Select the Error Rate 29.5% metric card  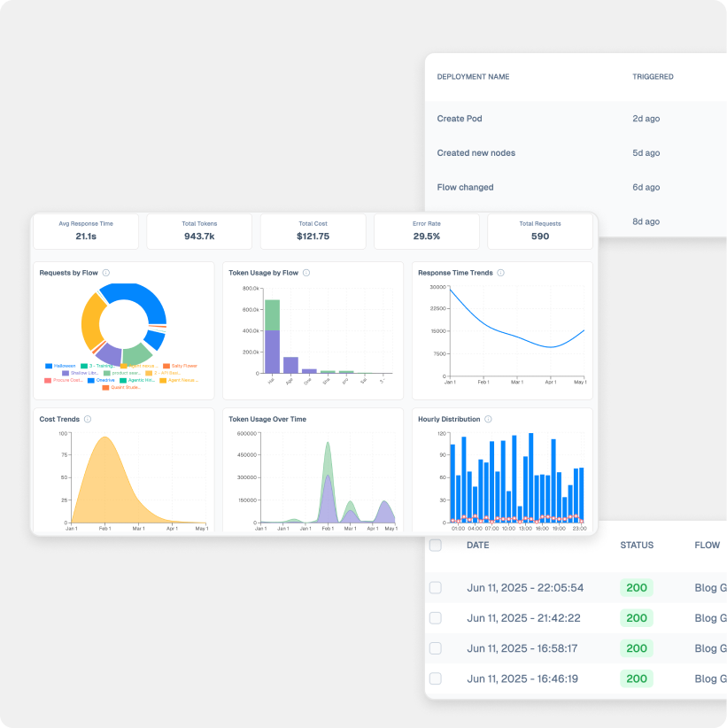pyautogui.click(x=427, y=231)
